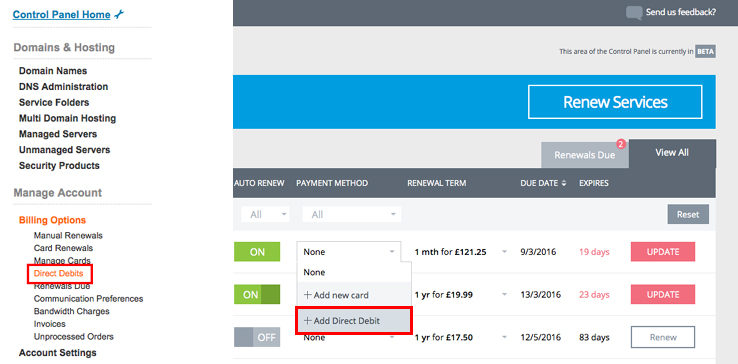Select the View All tab
Image resolution: width=738 pixels, height=364 pixels.
click(x=672, y=153)
